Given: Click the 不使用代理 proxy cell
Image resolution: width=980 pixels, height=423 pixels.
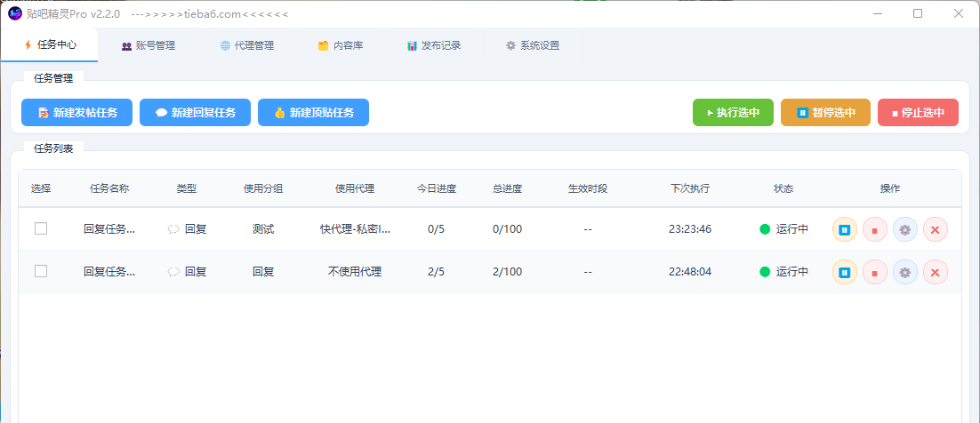Looking at the screenshot, I should [354, 272].
